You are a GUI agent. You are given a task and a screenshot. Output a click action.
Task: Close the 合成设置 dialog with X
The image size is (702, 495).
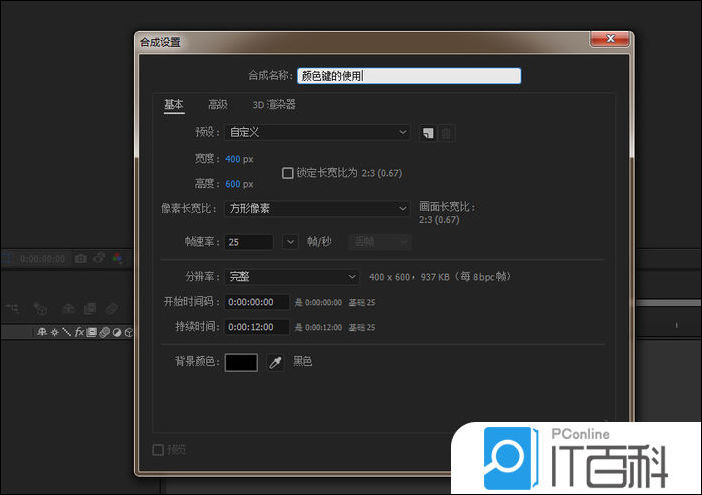pos(610,38)
